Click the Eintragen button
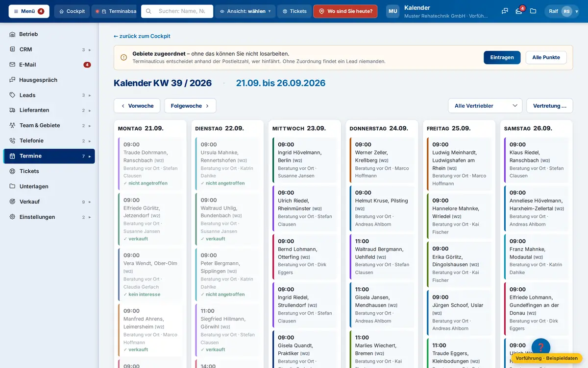 click(502, 57)
